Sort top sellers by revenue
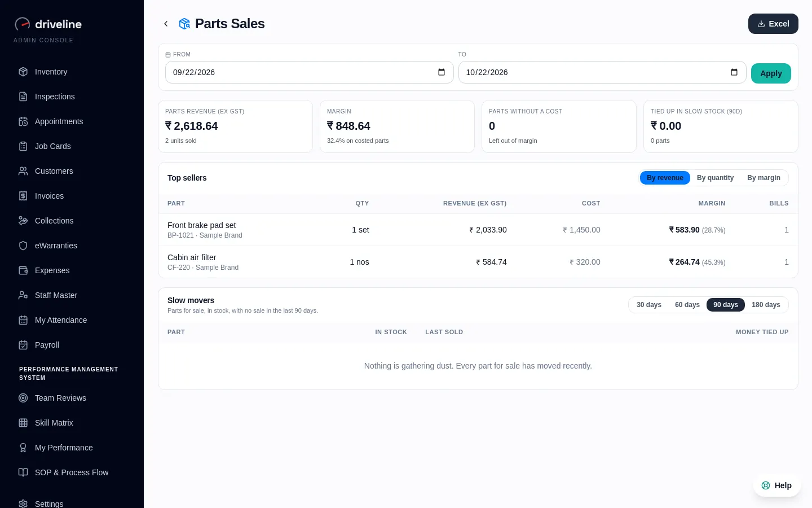The height and width of the screenshot is (508, 812). click(x=665, y=178)
